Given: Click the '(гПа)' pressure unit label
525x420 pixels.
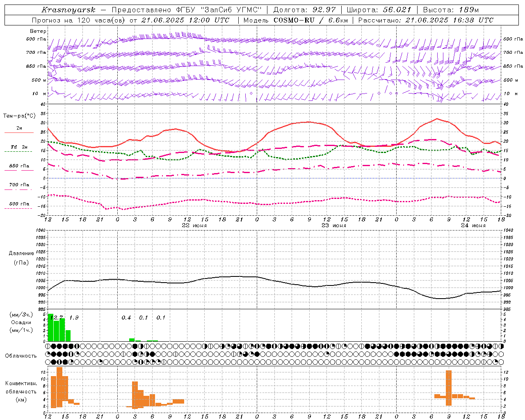Looking at the screenshot, I should click(x=21, y=263).
